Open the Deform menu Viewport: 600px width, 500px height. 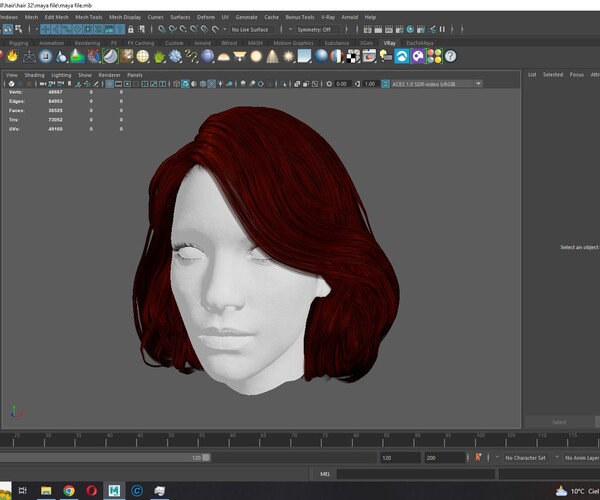coord(206,17)
